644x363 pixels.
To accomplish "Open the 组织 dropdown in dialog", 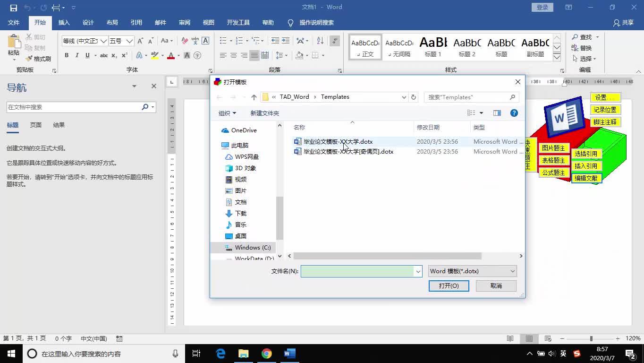I will coord(227,113).
